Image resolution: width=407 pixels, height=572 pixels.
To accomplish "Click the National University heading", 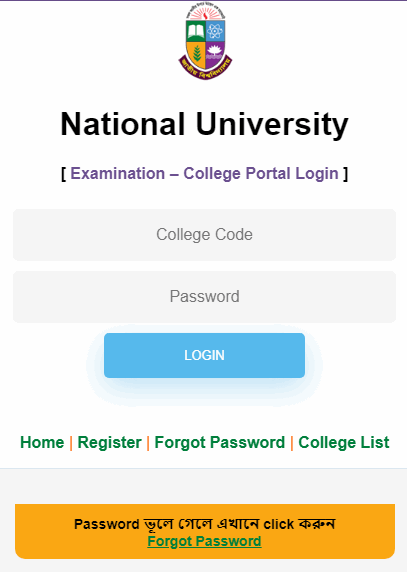I will pos(204,124).
